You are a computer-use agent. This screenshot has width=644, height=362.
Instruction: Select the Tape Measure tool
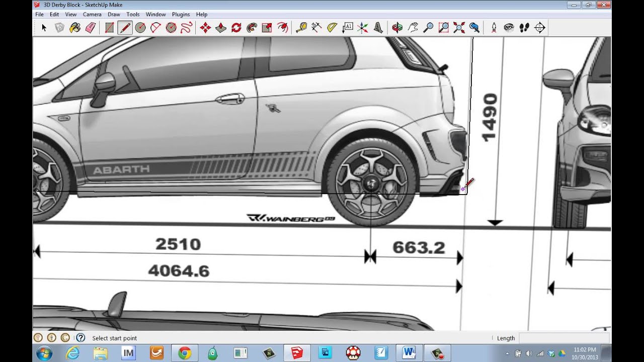pos(301,28)
